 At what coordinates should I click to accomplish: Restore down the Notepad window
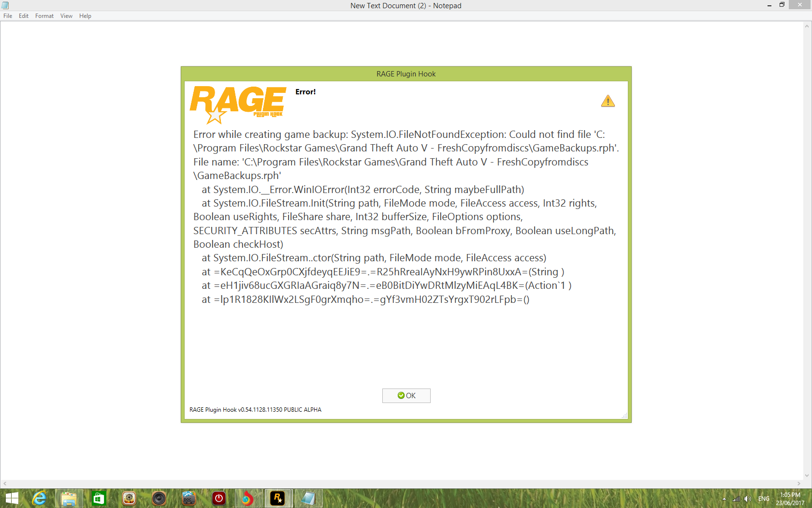(x=782, y=5)
